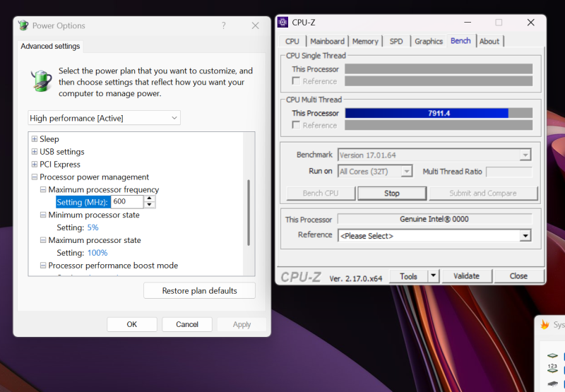This screenshot has height=392, width=565.
Task: Open the power plan dropdown
Action: [104, 118]
